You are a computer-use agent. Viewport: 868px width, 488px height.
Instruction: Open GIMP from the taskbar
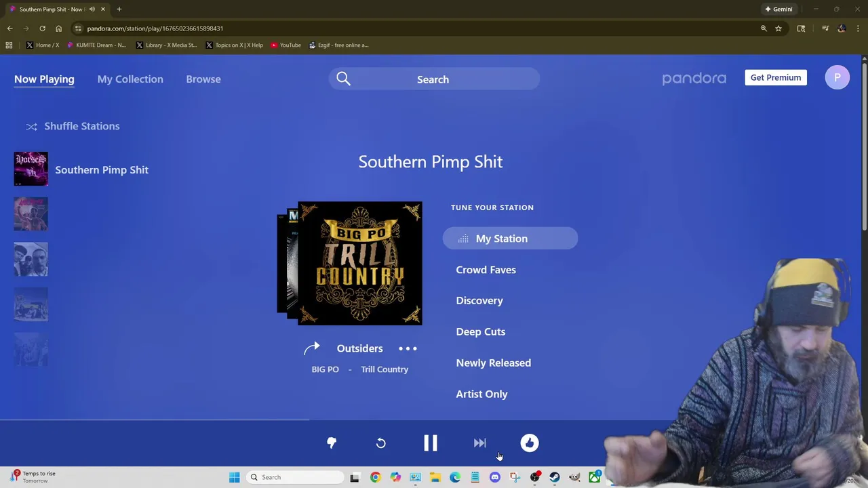[x=574, y=477]
